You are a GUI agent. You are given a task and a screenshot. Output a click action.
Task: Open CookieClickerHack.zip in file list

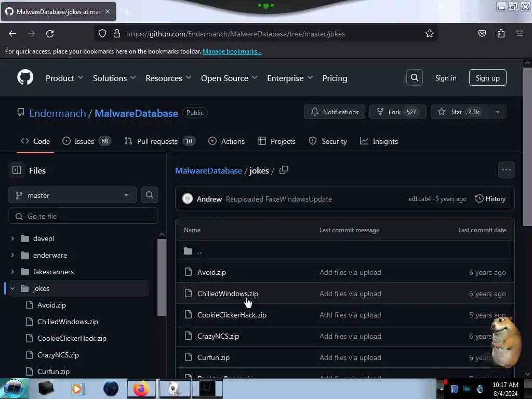tap(232, 315)
